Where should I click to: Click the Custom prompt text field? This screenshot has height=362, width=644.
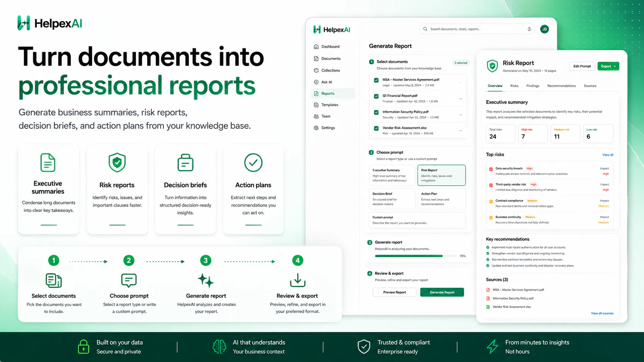(417, 220)
